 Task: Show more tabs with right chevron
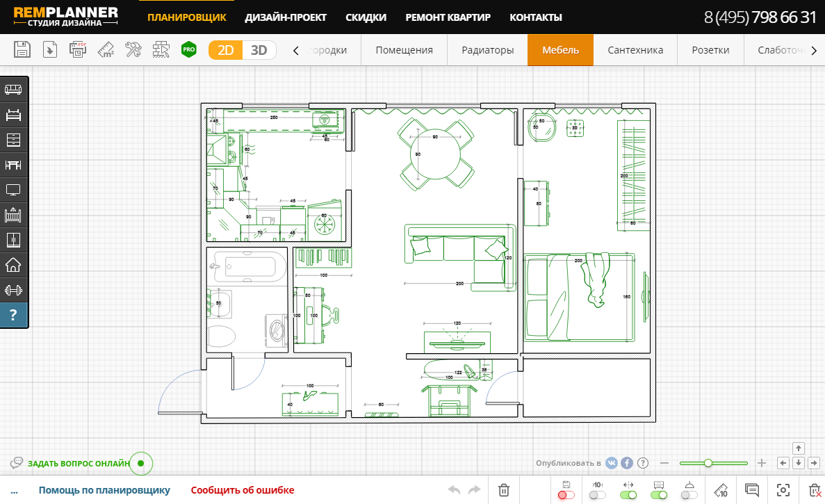tap(814, 51)
